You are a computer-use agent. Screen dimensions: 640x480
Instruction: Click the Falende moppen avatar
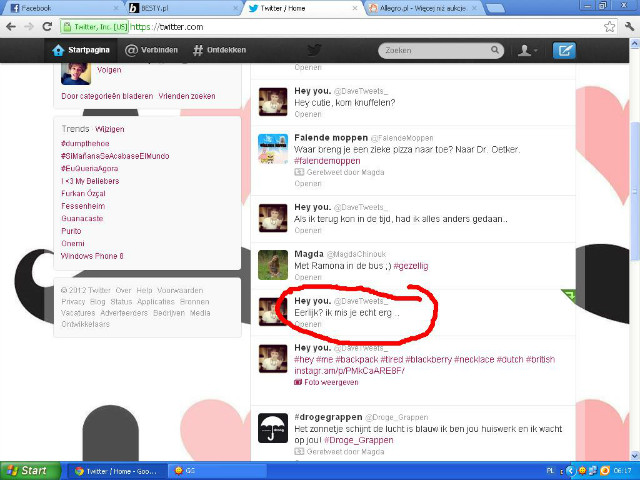[x=273, y=149]
